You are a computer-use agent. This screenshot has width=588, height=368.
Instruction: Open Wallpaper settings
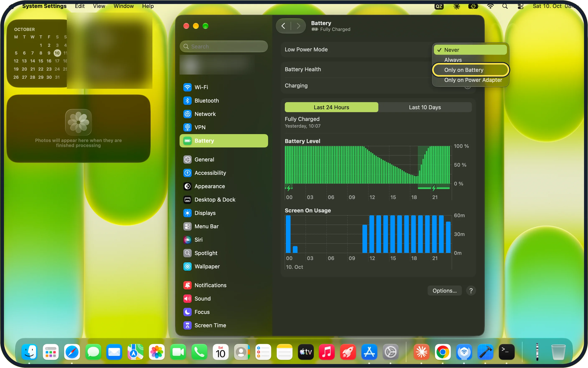(223, 266)
